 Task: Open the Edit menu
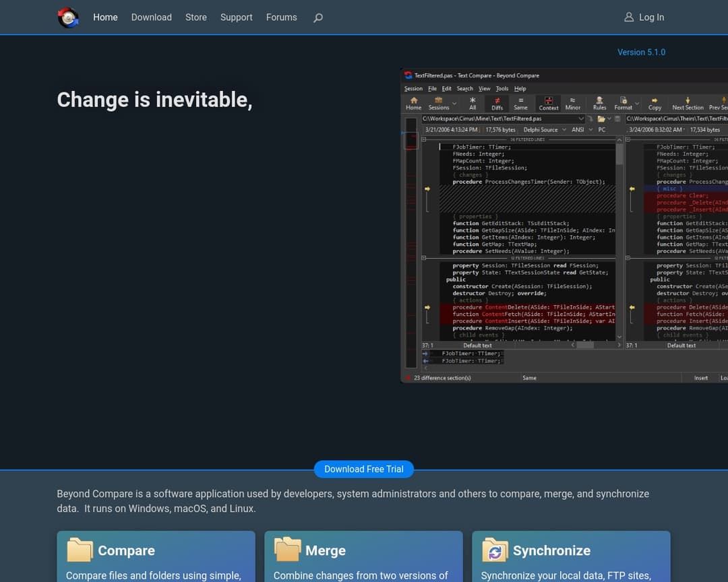pyautogui.click(x=447, y=89)
